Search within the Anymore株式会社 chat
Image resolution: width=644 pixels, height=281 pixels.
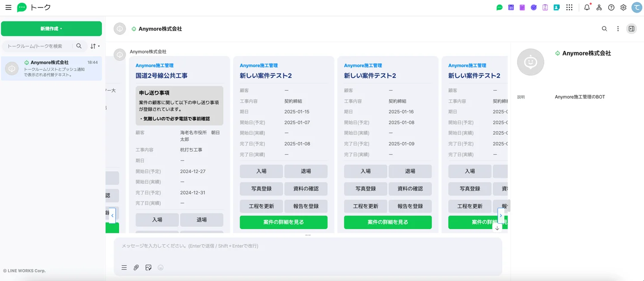[604, 29]
